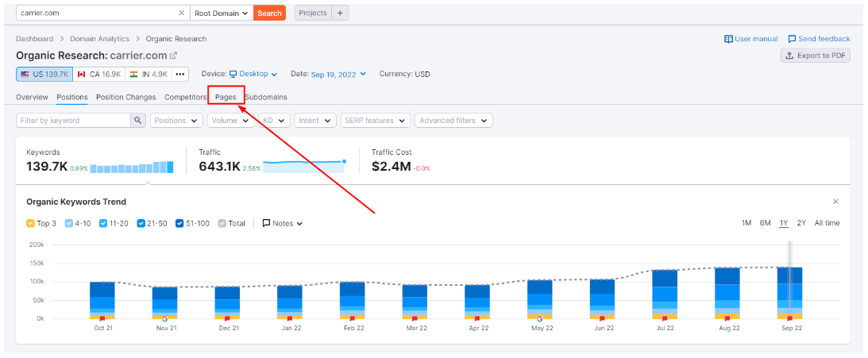Go to Dashboard breadcrumb

(x=35, y=39)
